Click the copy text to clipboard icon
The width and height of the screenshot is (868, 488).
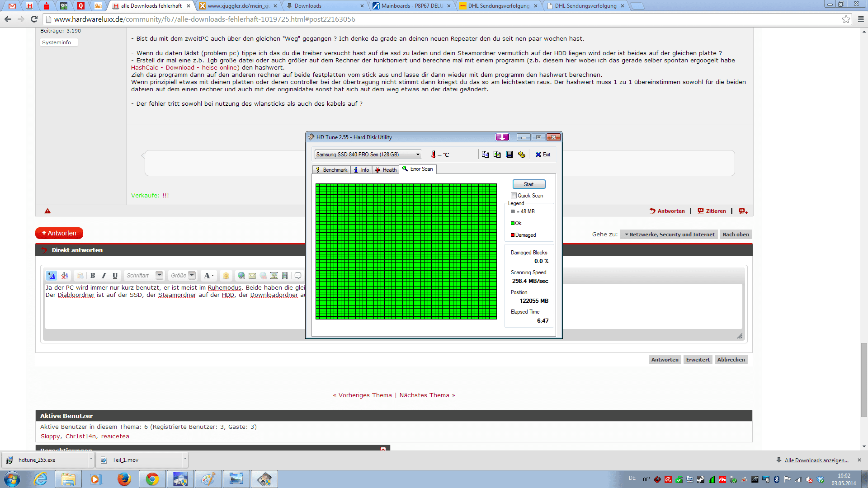click(x=485, y=155)
